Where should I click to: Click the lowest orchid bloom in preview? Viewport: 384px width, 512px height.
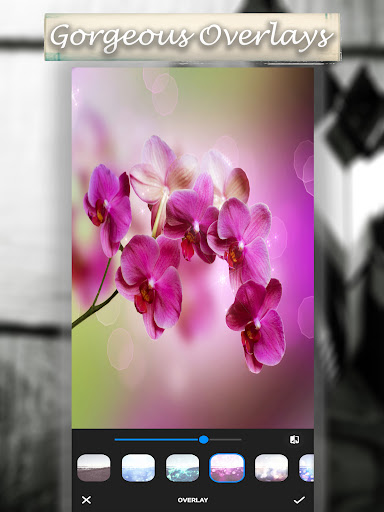[x=256, y=325]
